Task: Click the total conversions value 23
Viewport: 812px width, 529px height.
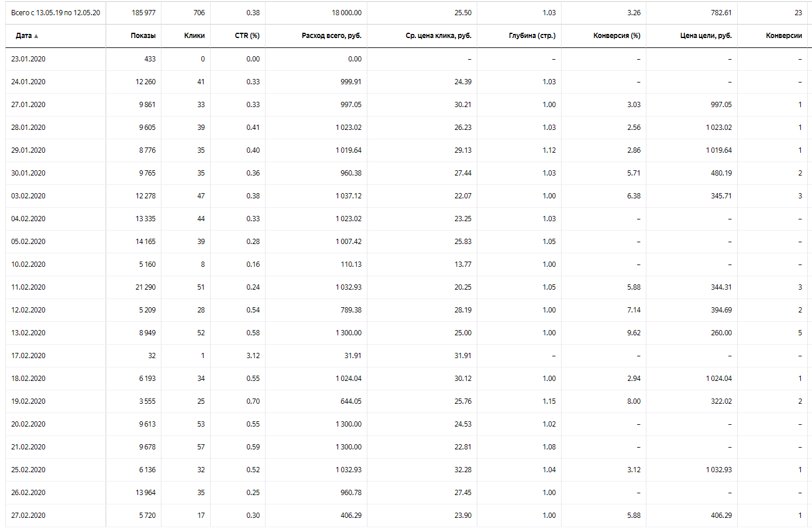Action: (x=799, y=13)
